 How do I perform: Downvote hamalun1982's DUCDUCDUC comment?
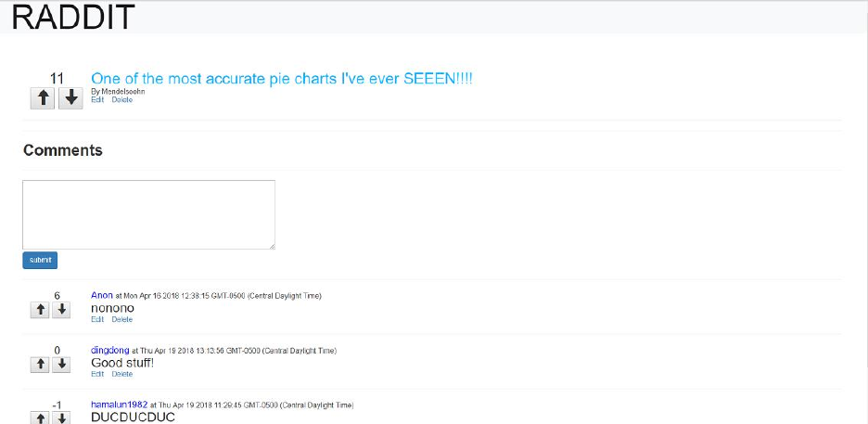tap(61, 418)
